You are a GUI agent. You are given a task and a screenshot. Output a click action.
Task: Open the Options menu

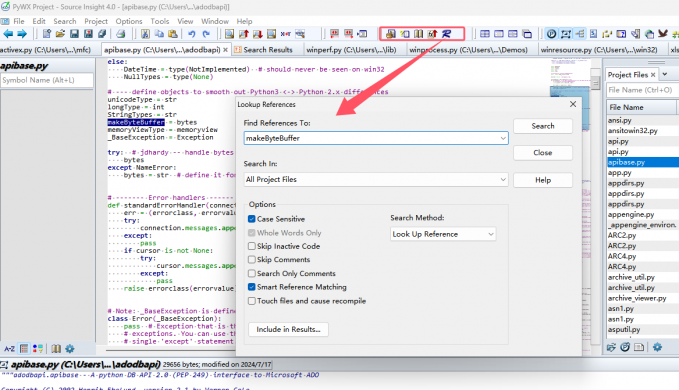129,21
